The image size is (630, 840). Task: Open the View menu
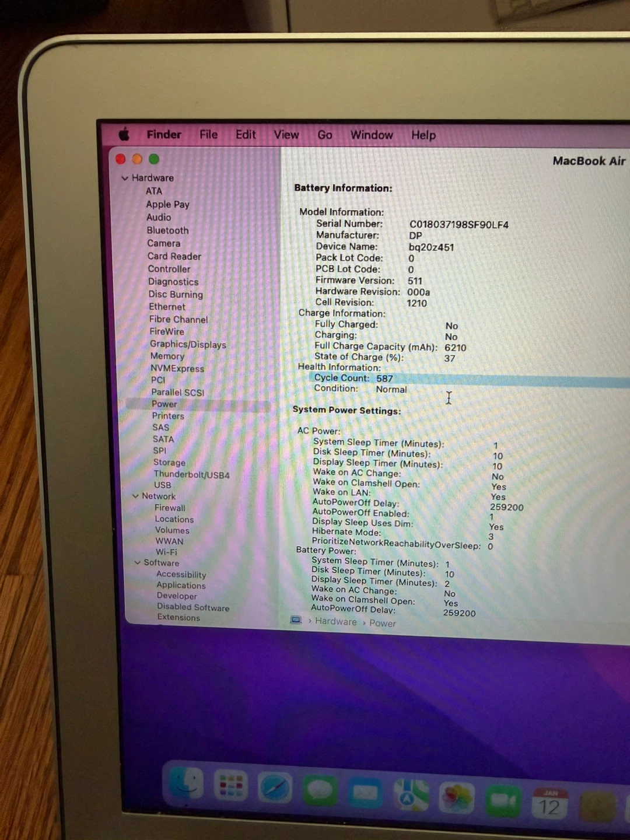(286, 135)
